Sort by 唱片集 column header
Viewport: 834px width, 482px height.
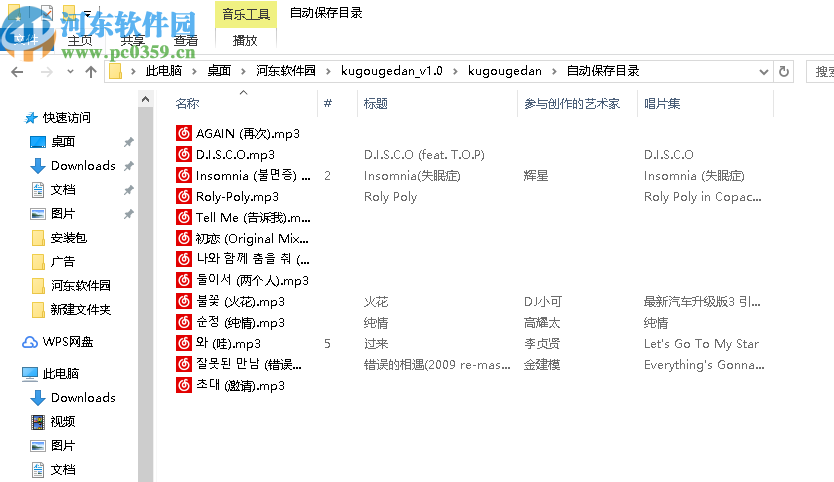pos(662,104)
